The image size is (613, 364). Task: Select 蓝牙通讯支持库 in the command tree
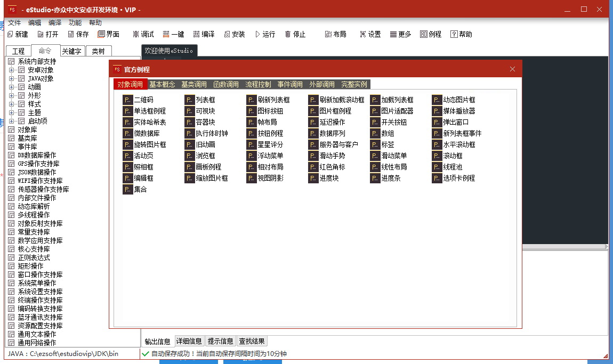tap(41, 318)
